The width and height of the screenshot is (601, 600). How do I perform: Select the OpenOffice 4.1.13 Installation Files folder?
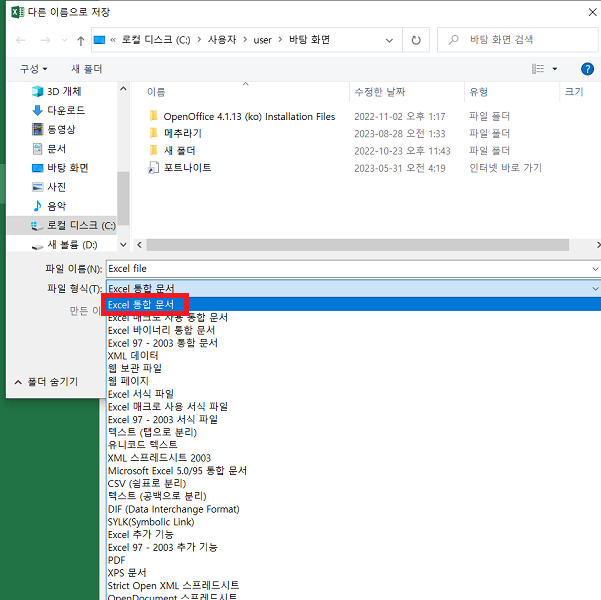pyautogui.click(x=242, y=116)
